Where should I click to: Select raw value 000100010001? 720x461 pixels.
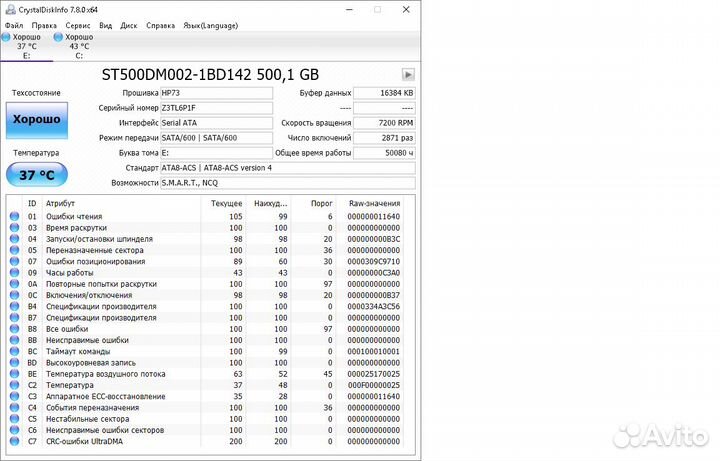tap(374, 352)
